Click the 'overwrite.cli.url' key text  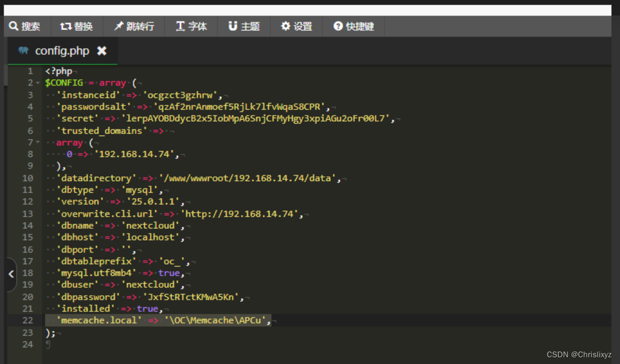(107, 213)
